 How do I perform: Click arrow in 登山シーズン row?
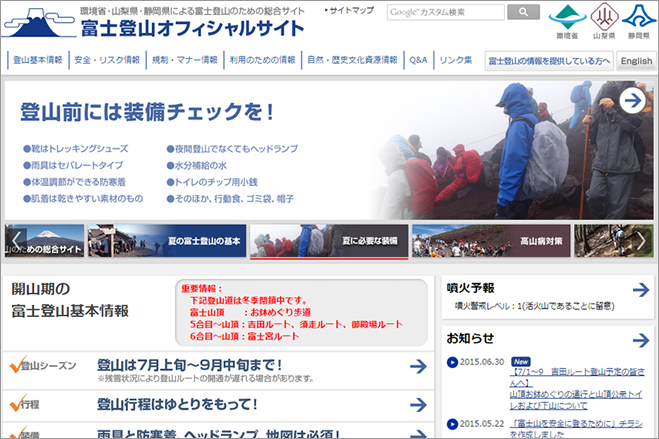418,366
